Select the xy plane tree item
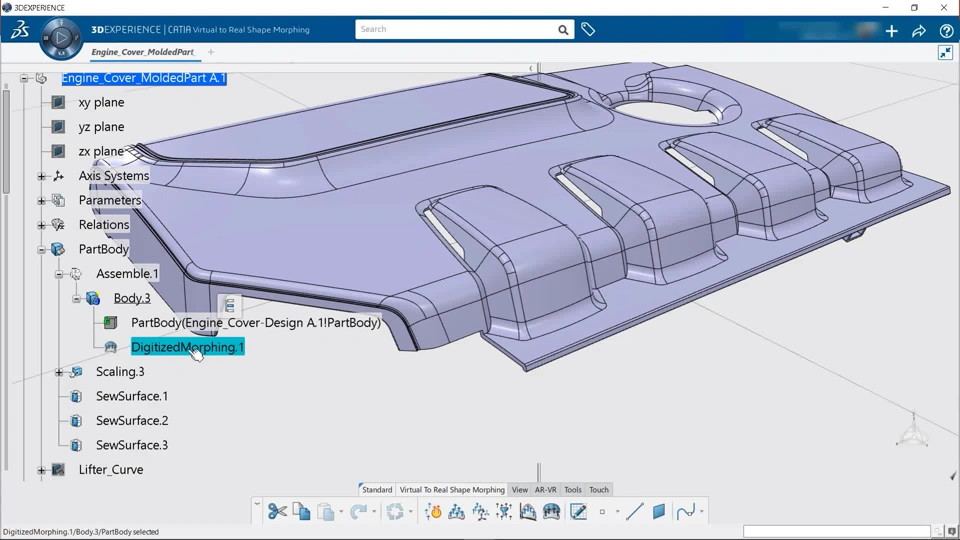The height and width of the screenshot is (540, 960). [x=102, y=102]
